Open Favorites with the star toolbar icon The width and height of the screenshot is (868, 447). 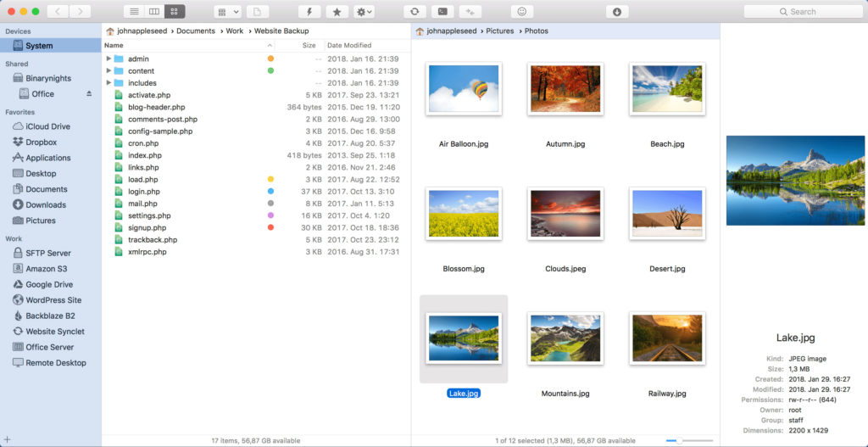point(337,12)
